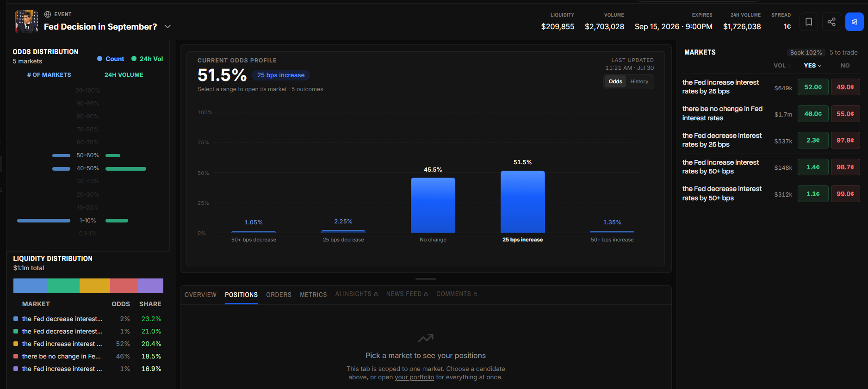Select liquidity row with 20.4% share
The image size is (868, 389).
click(x=87, y=344)
